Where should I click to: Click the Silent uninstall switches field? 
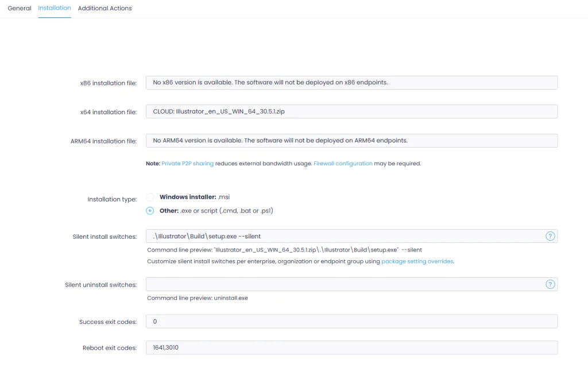point(351,284)
